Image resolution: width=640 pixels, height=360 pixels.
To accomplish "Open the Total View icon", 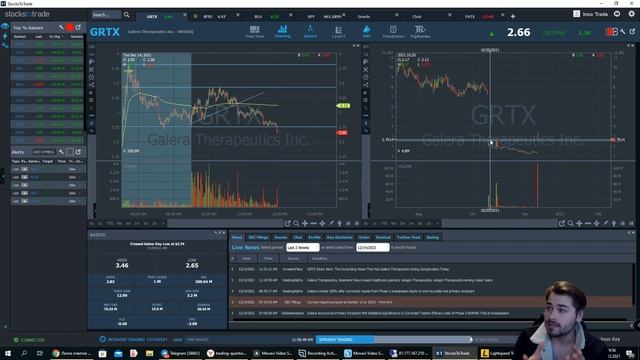I will pyautogui.click(x=254, y=31).
